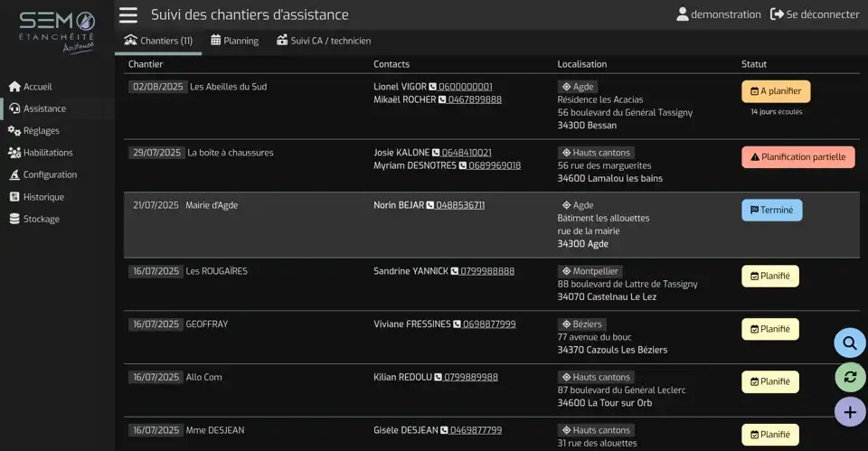Click the blue Terminé status badge

tap(771, 211)
